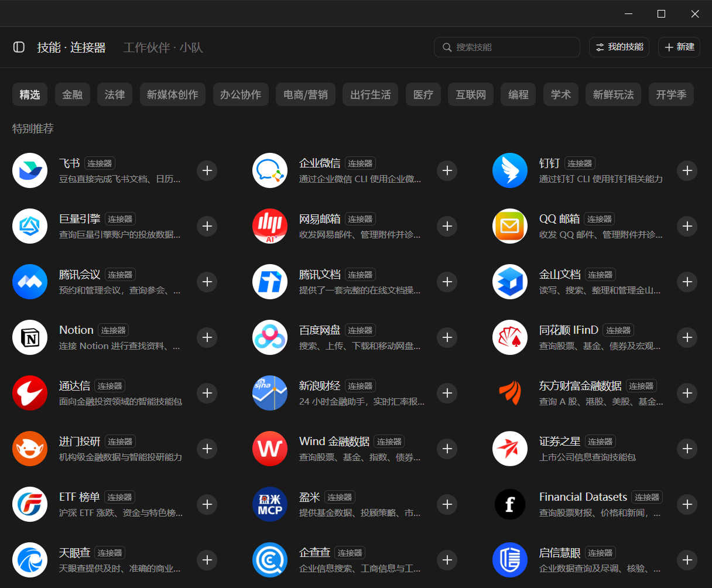The width and height of the screenshot is (712, 588).
Task: Open the 证券之星 connector logo
Action: coord(510,449)
